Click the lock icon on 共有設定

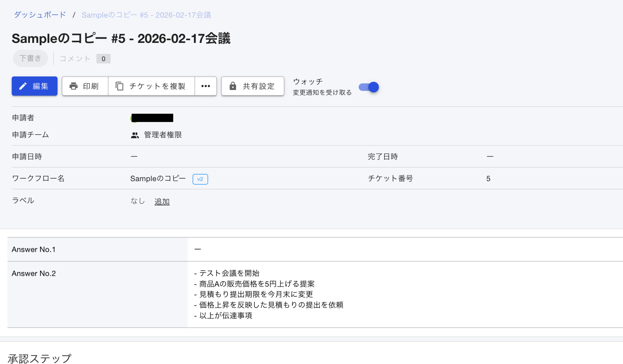(x=233, y=86)
